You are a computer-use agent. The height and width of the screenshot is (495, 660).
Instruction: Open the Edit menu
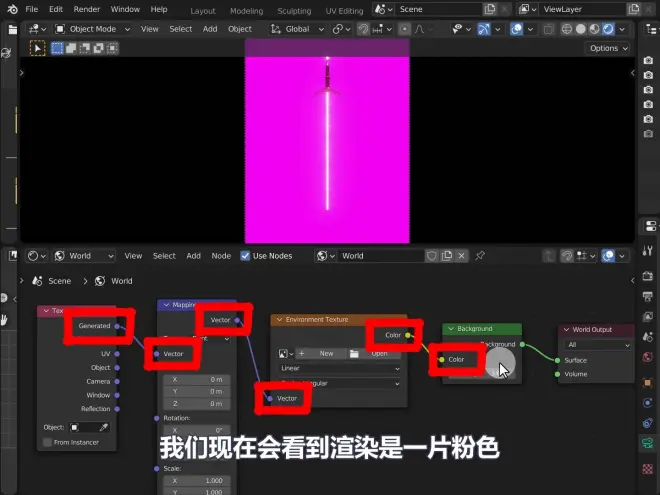click(x=56, y=9)
